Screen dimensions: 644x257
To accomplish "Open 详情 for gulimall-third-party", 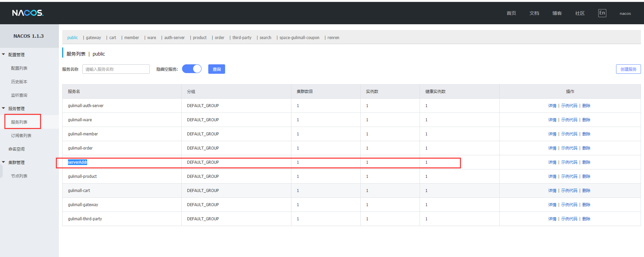I will coord(552,219).
